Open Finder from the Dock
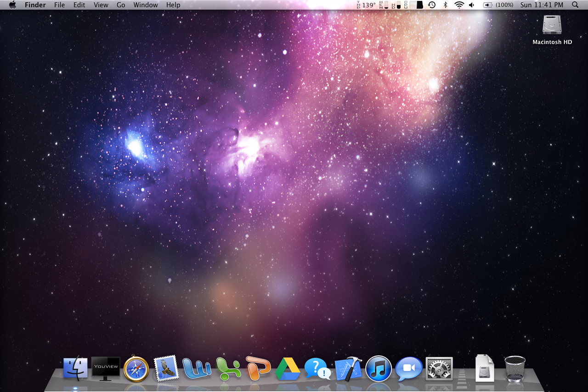The image size is (588, 392). 75,369
